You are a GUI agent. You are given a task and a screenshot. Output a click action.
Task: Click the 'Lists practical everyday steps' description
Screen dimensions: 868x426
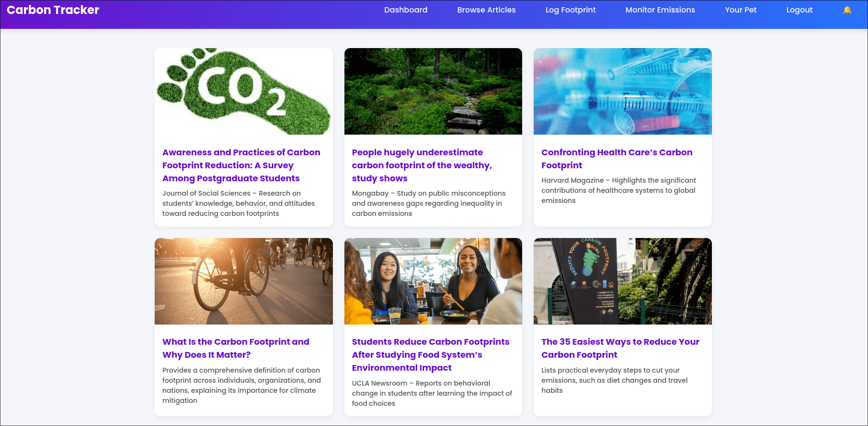tap(614, 380)
